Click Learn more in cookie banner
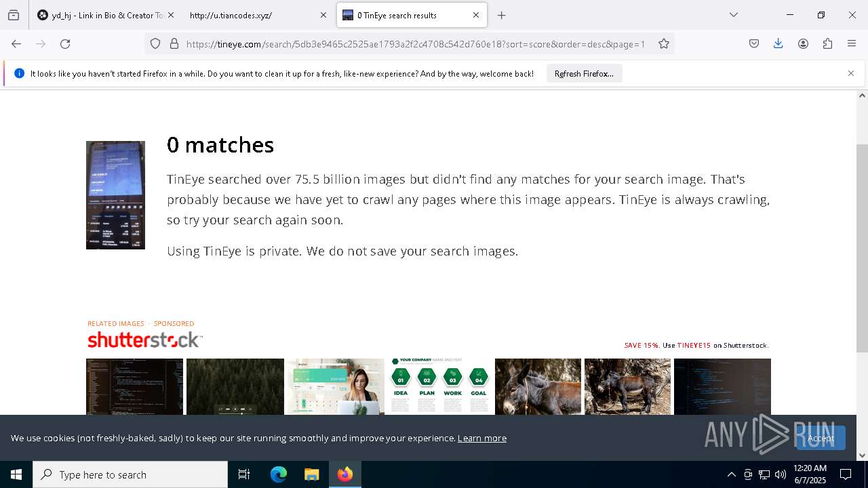This screenshot has width=868, height=488. (x=482, y=438)
